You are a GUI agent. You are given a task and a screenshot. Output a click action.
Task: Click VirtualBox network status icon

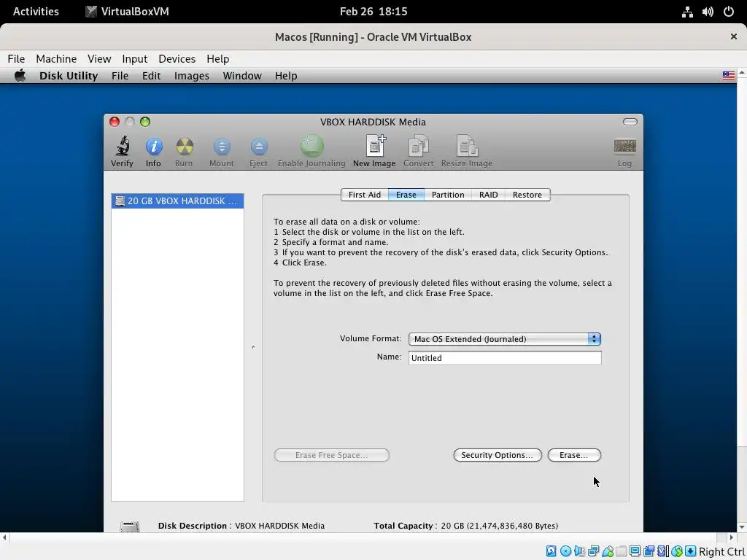coord(594,551)
